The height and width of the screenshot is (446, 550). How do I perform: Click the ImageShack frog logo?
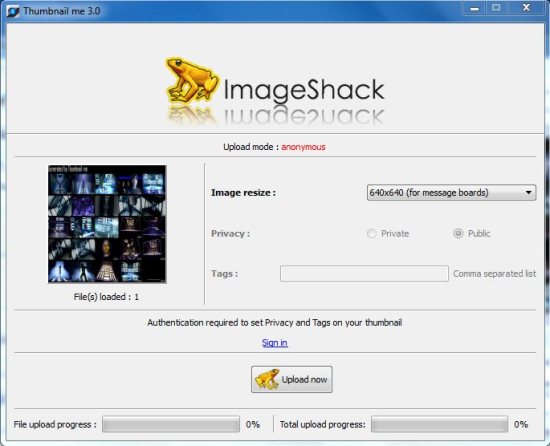click(192, 80)
